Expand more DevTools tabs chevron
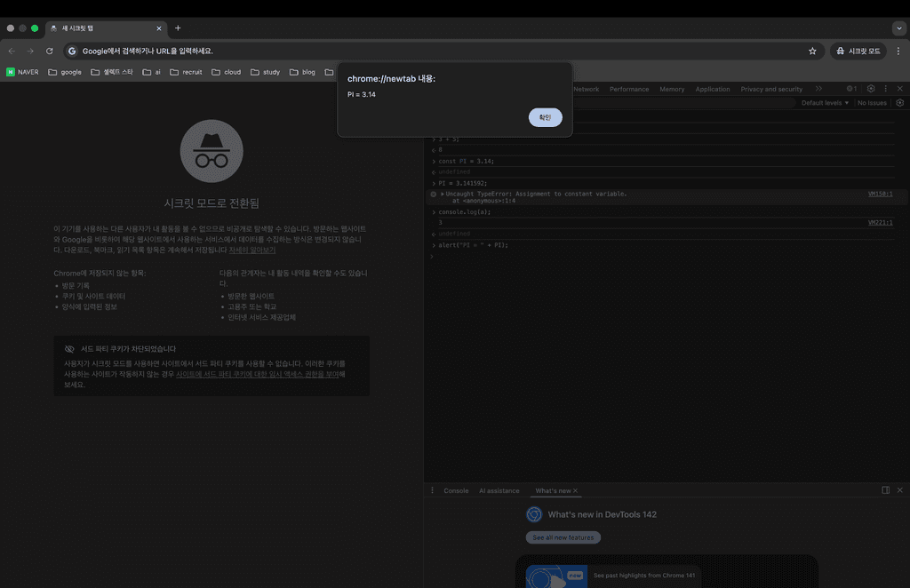Image resolution: width=910 pixels, height=588 pixels. (818, 89)
